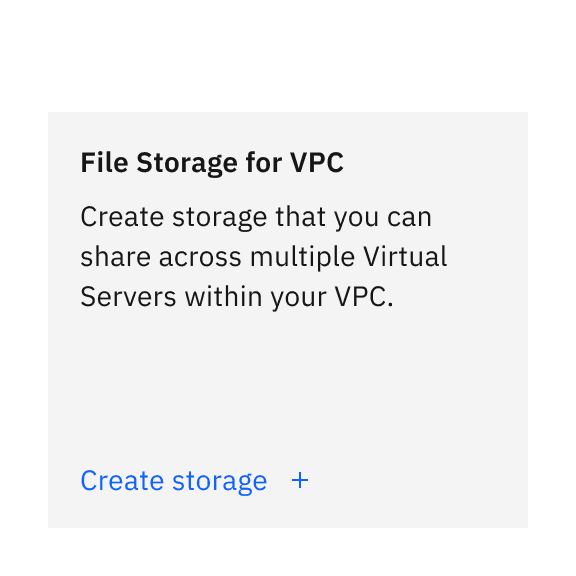Image resolution: width=576 pixels, height=576 pixels.
Task: Click the add icon at the card bottom
Action: (300, 480)
